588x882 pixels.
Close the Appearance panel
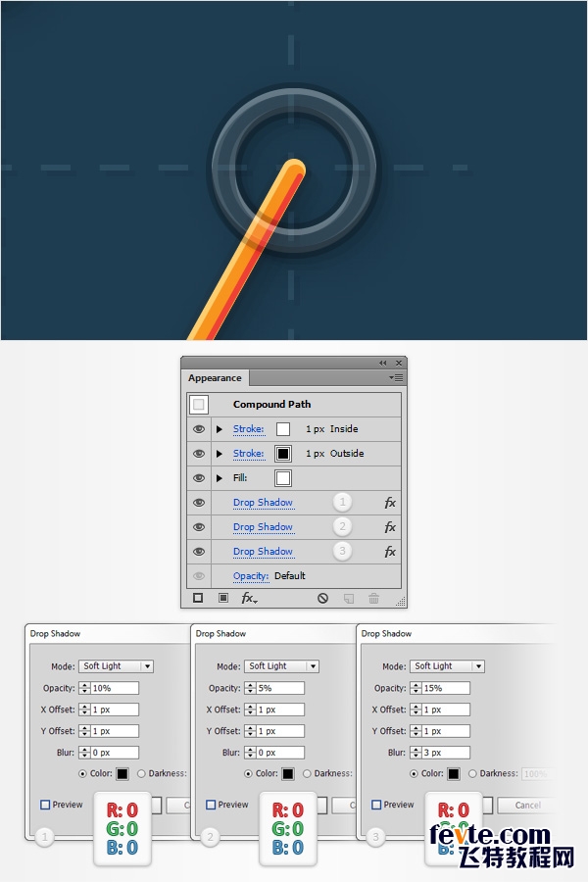(399, 363)
